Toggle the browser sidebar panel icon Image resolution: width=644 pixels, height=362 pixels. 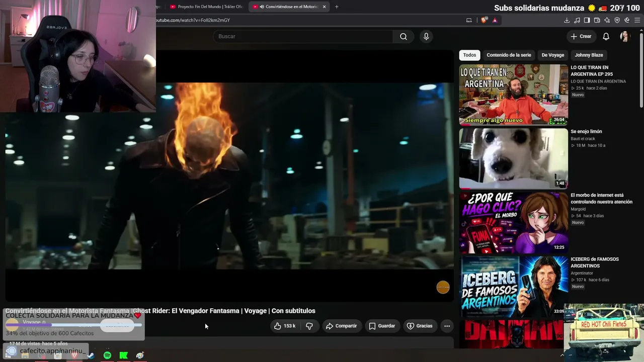pos(587,20)
